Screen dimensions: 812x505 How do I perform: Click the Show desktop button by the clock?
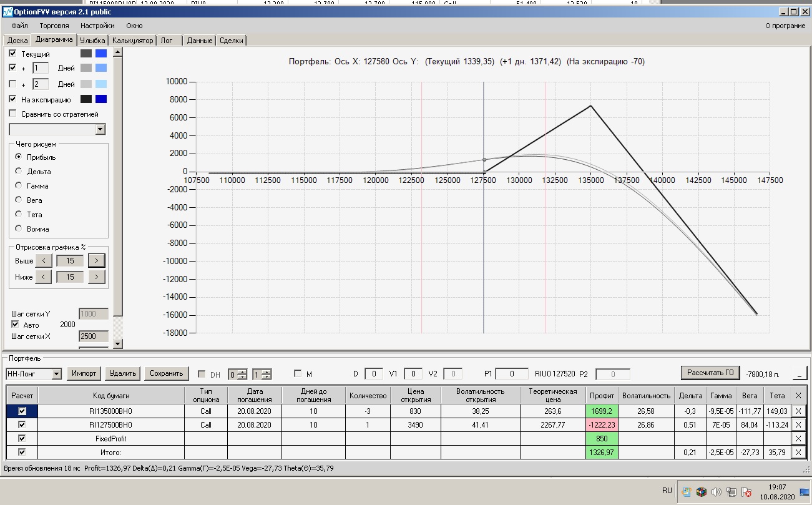coord(805,491)
